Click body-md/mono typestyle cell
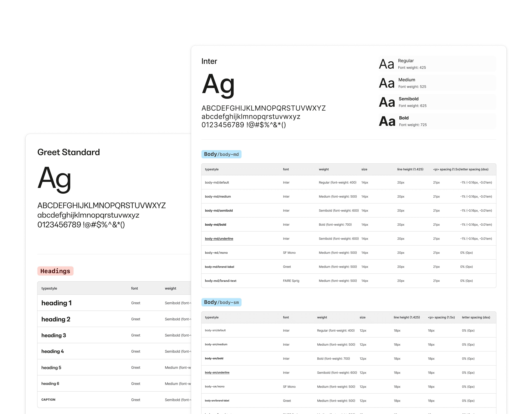532x414 pixels. point(216,253)
